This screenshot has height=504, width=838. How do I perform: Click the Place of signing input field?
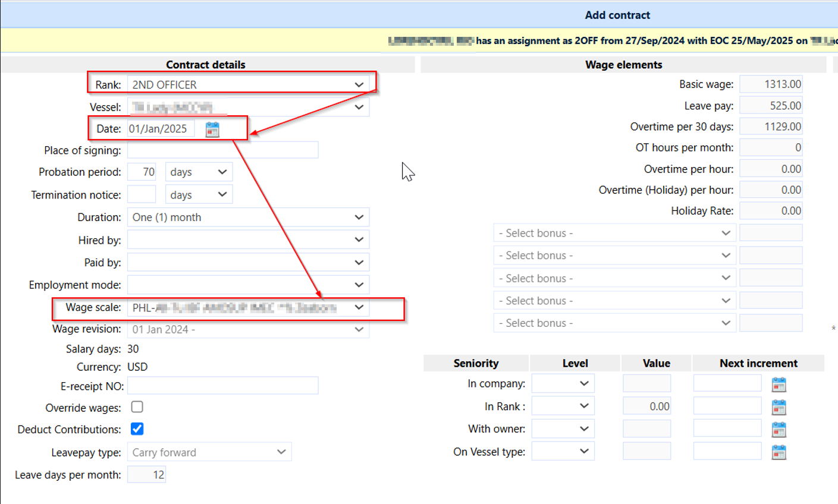pos(222,150)
